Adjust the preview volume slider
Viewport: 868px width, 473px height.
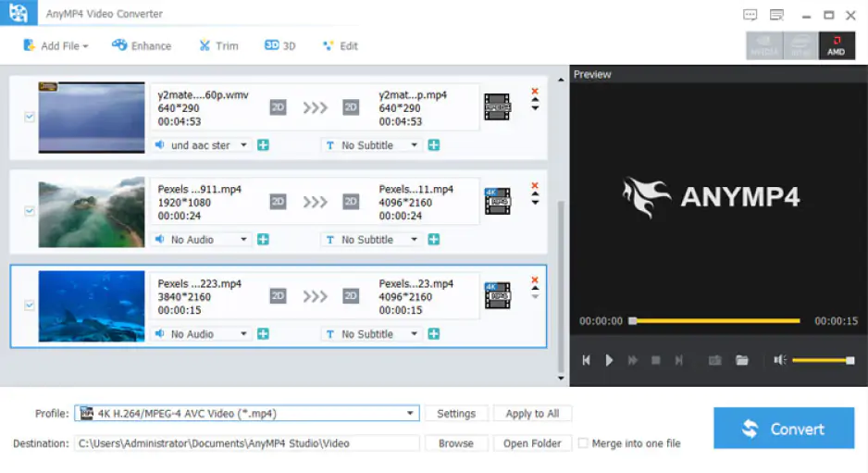pyautogui.click(x=822, y=360)
